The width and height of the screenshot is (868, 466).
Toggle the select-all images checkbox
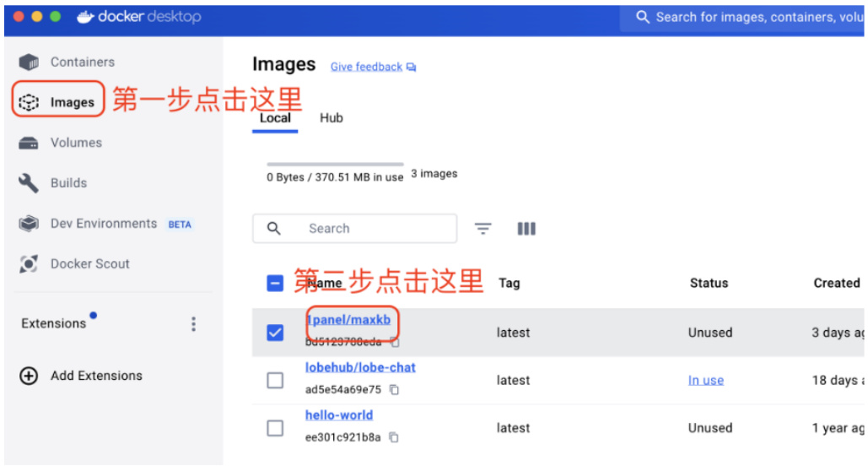click(x=275, y=283)
